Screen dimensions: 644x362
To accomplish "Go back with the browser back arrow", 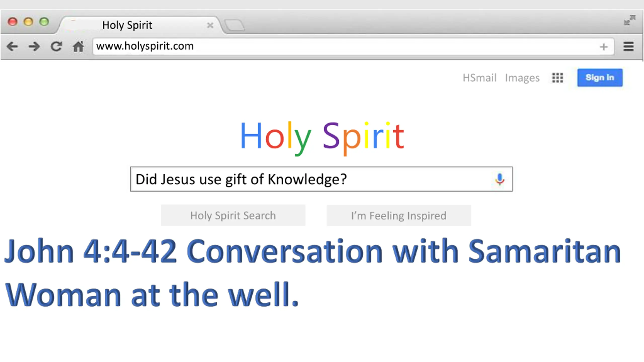I will 12,47.
